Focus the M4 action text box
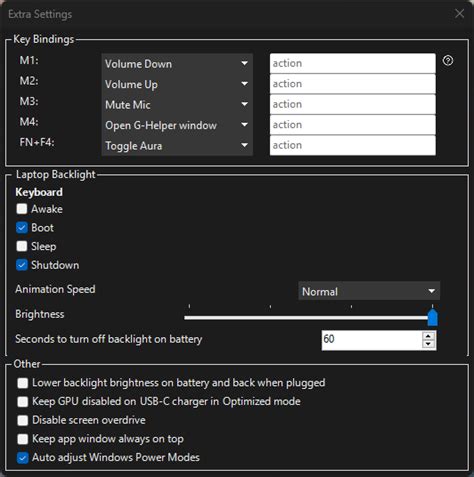Viewport: 474px width, 477px height. coord(353,125)
